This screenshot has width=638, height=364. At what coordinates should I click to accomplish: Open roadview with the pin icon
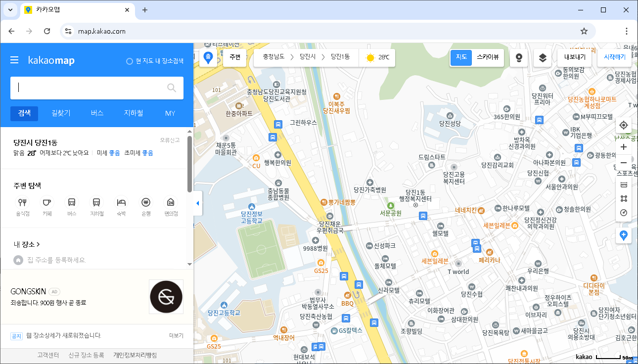coord(518,57)
